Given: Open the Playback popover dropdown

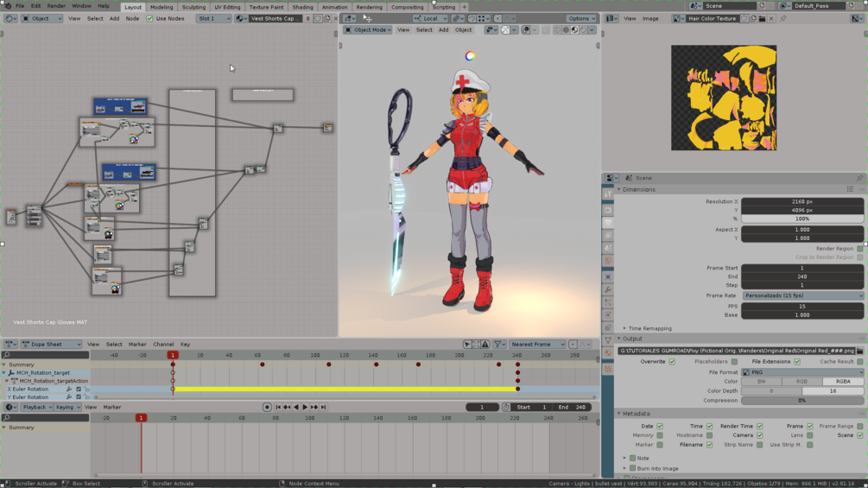Looking at the screenshot, I should [x=36, y=407].
